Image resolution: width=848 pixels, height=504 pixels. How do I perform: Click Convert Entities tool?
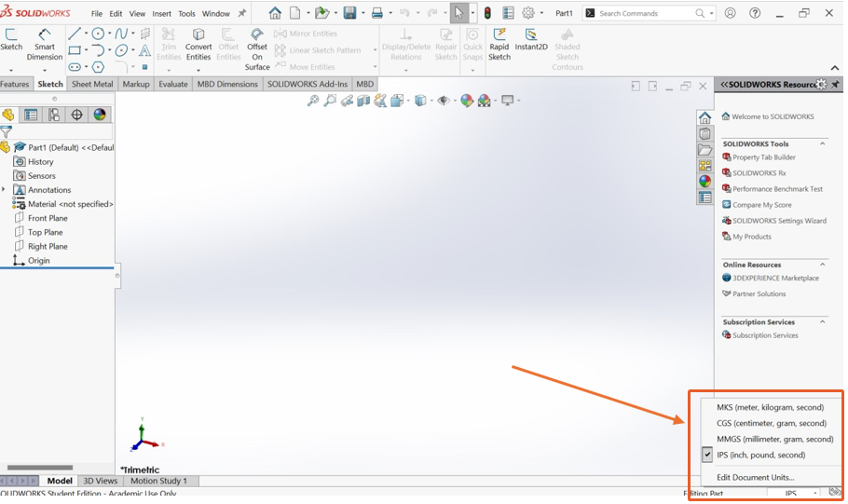click(198, 45)
